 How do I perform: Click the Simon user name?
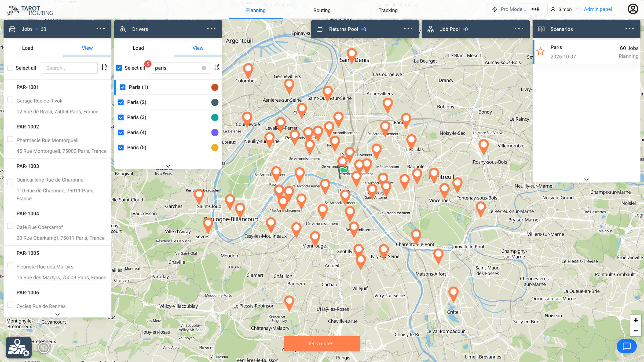(x=565, y=9)
